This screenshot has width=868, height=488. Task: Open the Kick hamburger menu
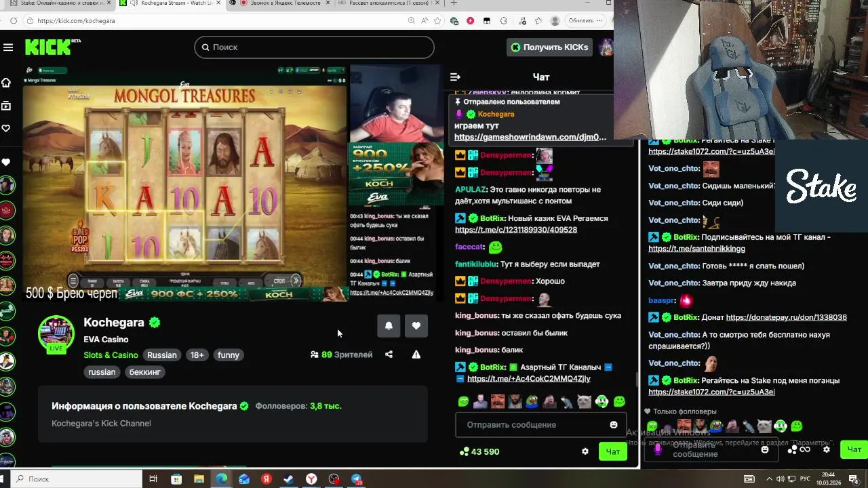click(x=8, y=47)
